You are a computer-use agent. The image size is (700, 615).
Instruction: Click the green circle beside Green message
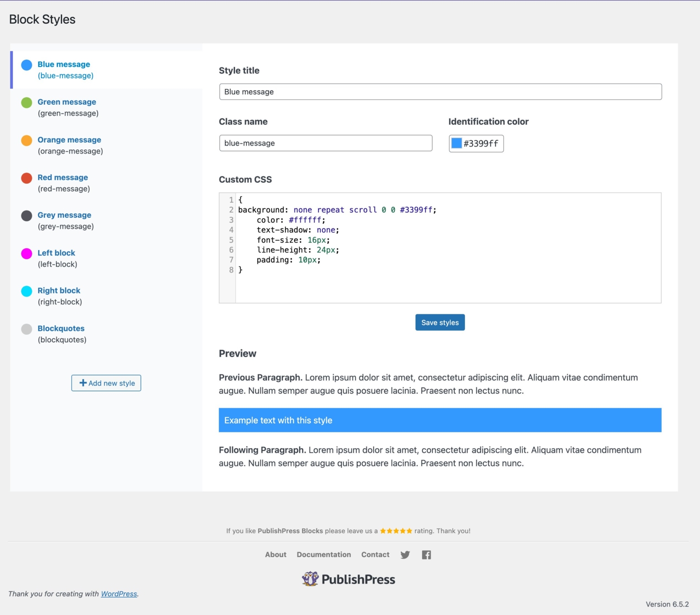[x=27, y=103]
